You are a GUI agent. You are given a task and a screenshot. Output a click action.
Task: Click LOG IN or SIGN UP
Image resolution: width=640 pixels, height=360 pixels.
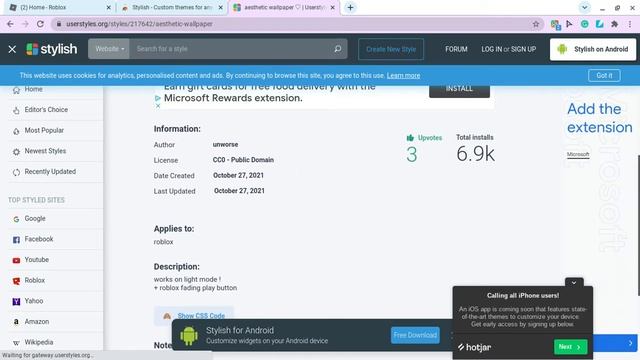click(508, 49)
